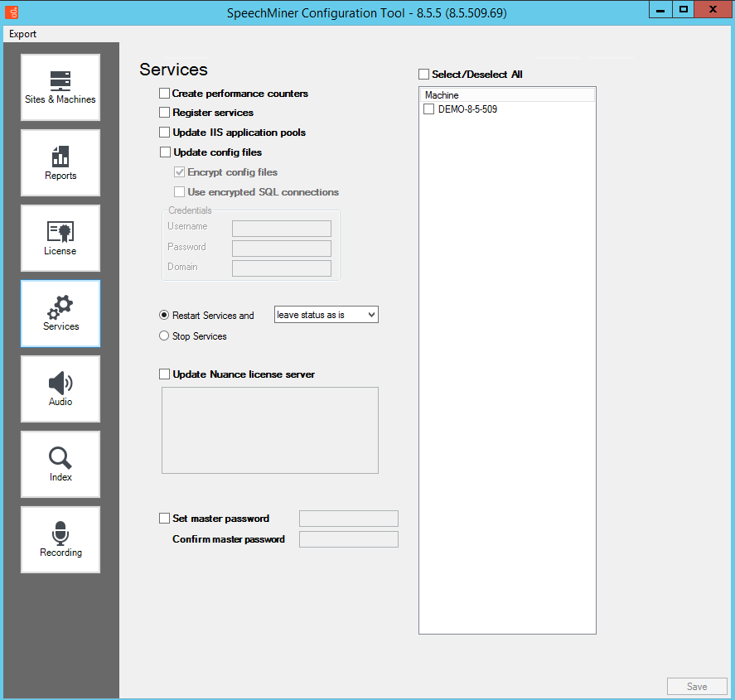Check the Register services option
Screen dimensions: 735x700
[x=165, y=113]
